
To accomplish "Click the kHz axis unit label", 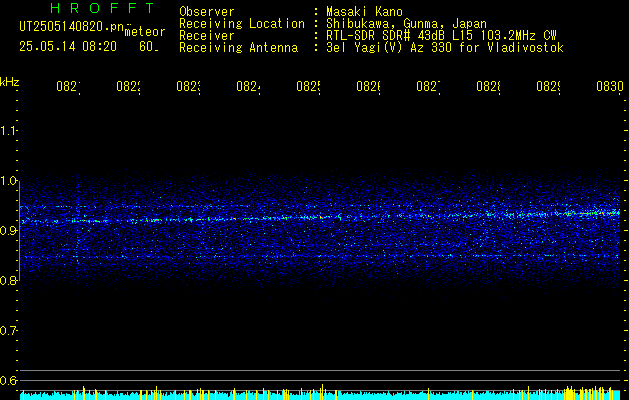I will [x=10, y=81].
